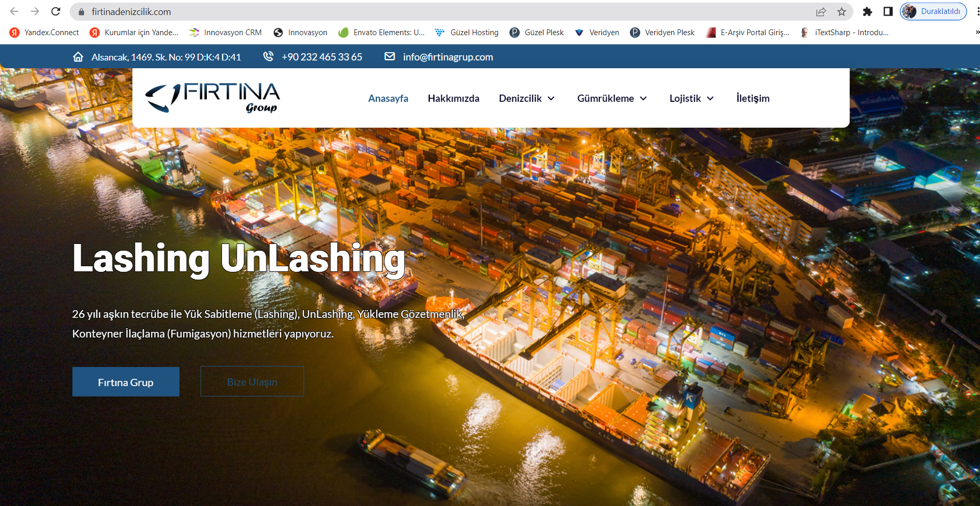
Task: Click the share page icon in address bar
Action: pyautogui.click(x=821, y=11)
